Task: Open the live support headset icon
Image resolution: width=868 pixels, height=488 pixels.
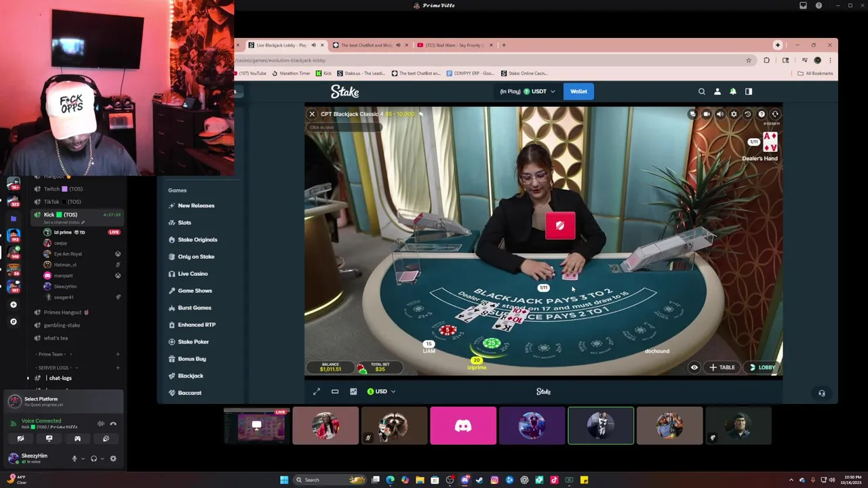Action: (821, 393)
